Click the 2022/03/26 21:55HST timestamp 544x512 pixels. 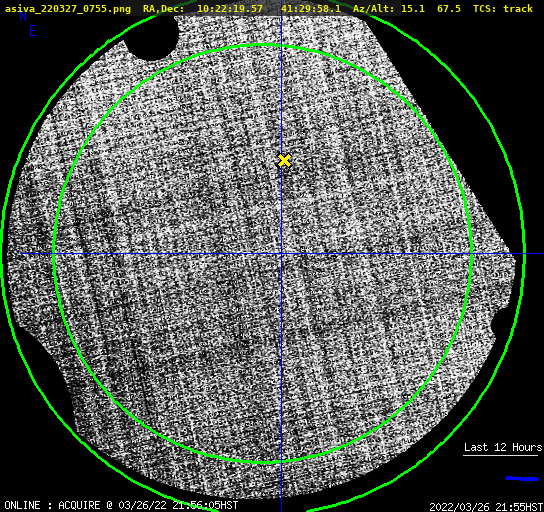486,507
